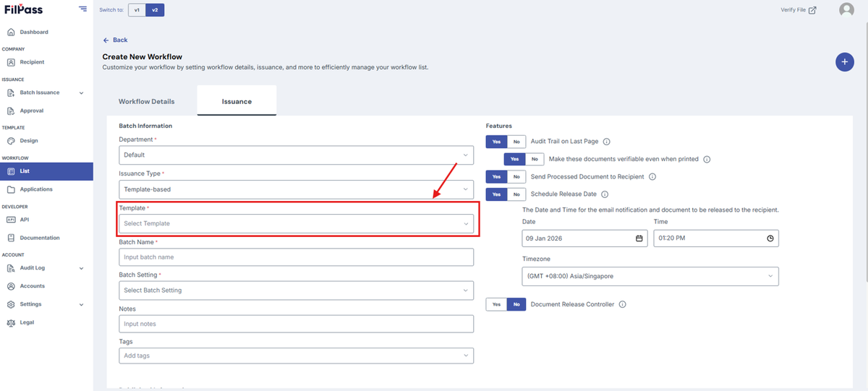The width and height of the screenshot is (868, 391).
Task: Click the FilPass logo
Action: (x=22, y=9)
